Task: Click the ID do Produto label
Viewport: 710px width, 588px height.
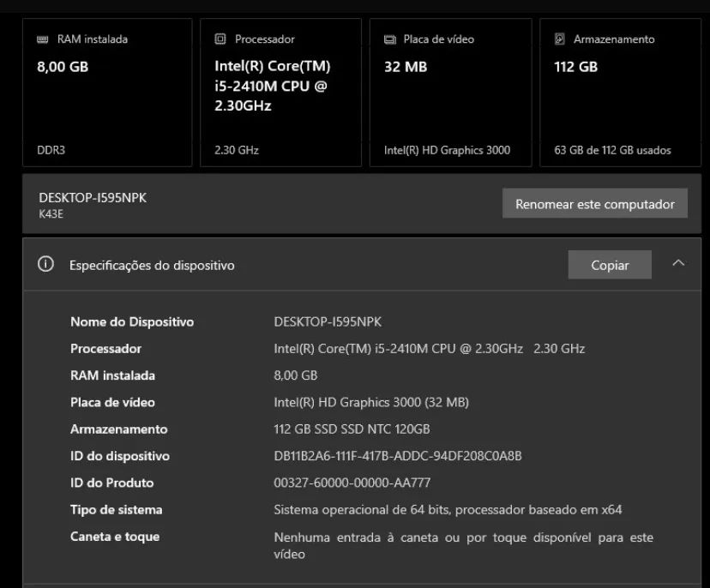Action: [111, 483]
